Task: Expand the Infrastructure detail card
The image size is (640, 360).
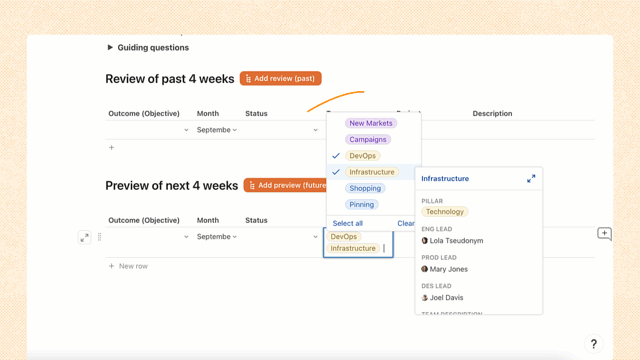Action: tap(531, 179)
